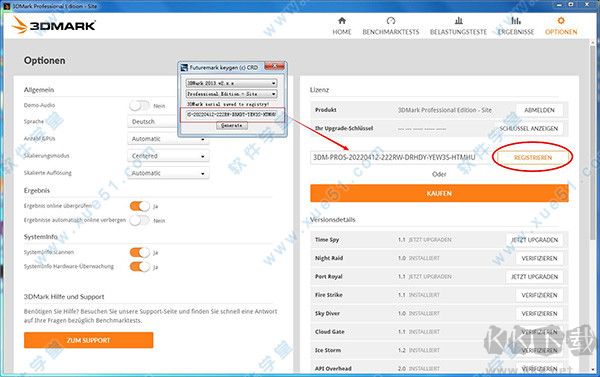Switch to ERGEBNISSE tab
Screen dimensions: 600x377
click(516, 32)
